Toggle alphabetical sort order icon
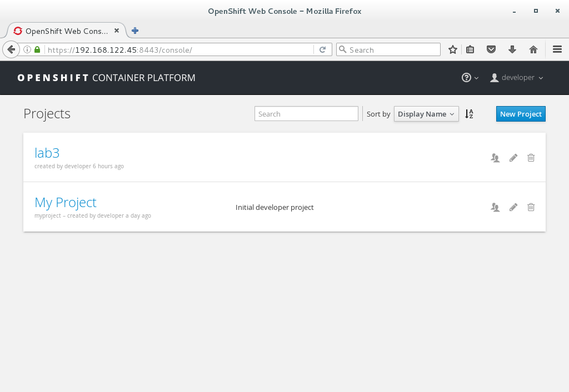Screen dimensions: 569x392 click(469, 113)
